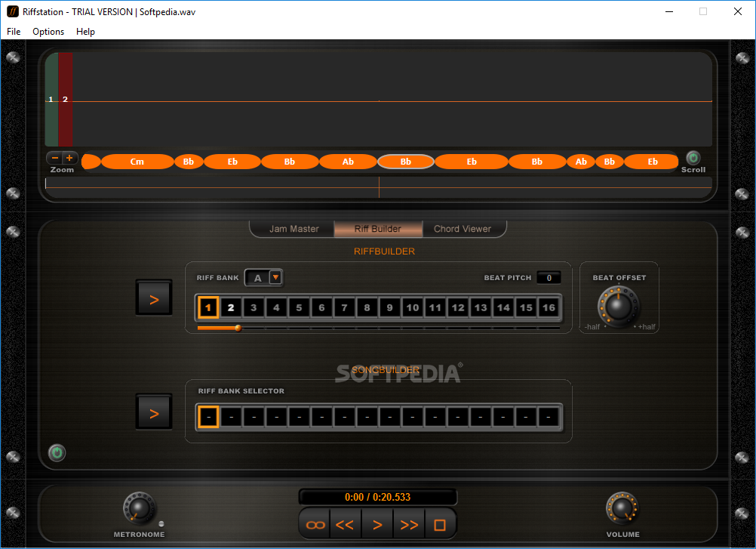Click the Volume knob
This screenshot has width=756, height=549.
click(x=622, y=508)
